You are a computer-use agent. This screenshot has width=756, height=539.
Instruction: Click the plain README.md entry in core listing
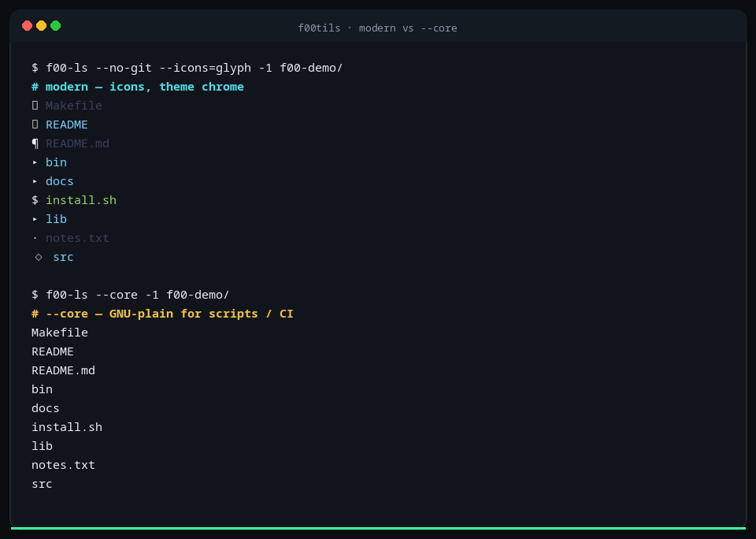coord(63,370)
